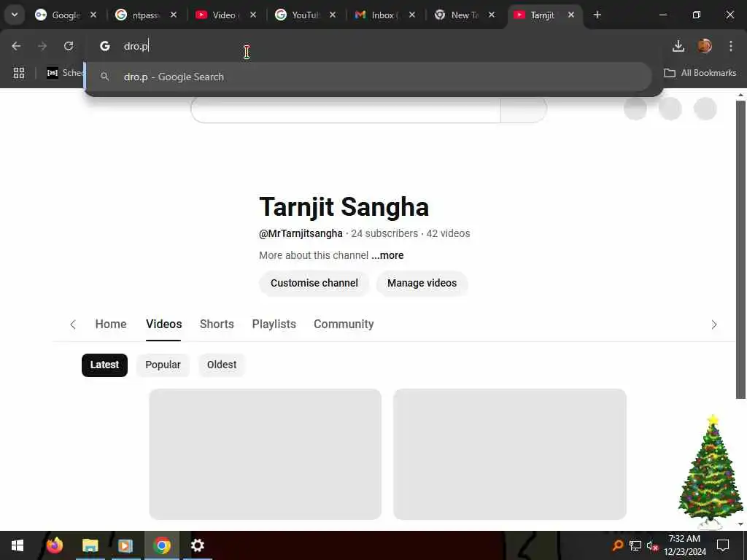Close the ntpass tab
747x560 pixels.
(174, 15)
